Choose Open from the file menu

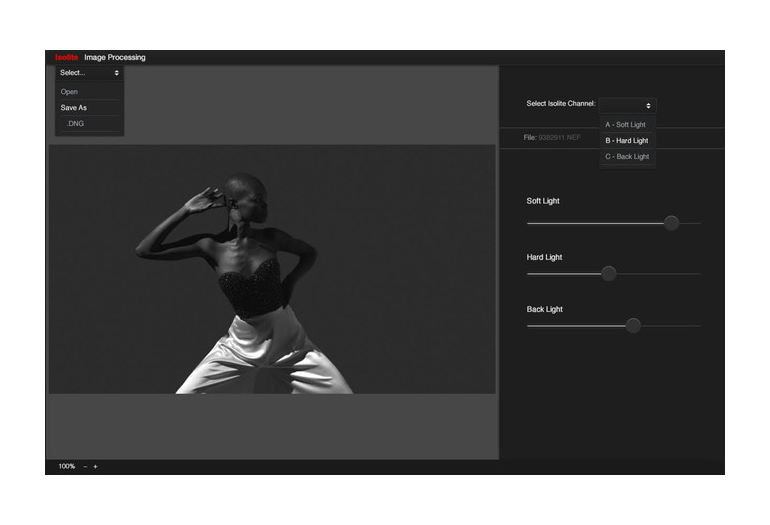click(x=69, y=92)
